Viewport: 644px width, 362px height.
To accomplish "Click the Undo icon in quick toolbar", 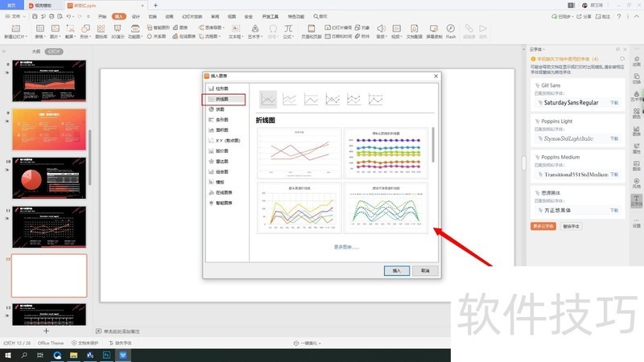I will (x=68, y=16).
